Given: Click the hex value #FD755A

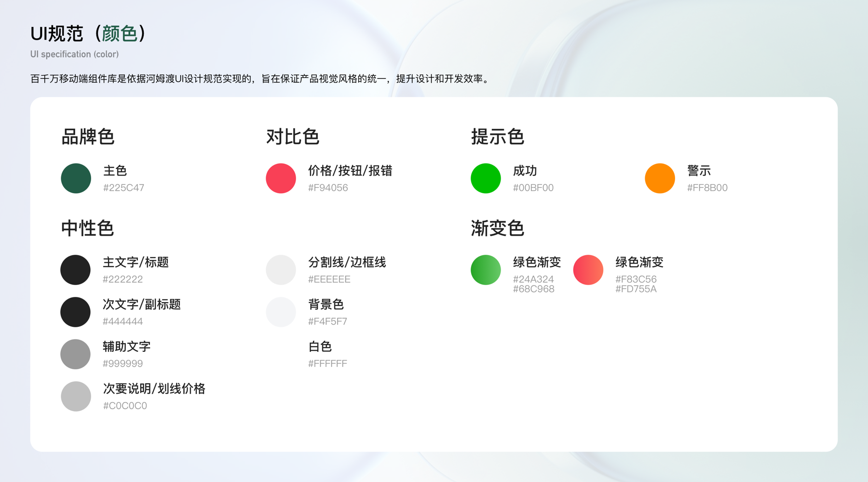Looking at the screenshot, I should (x=636, y=289).
